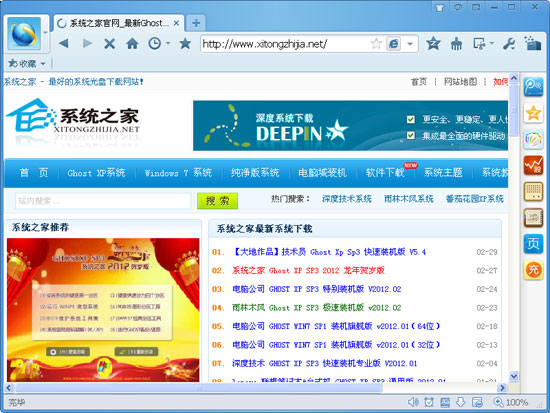Screen dimensions: 550x413
Task: Expand the address bar dropdown arrow
Action: pyautogui.click(x=410, y=44)
